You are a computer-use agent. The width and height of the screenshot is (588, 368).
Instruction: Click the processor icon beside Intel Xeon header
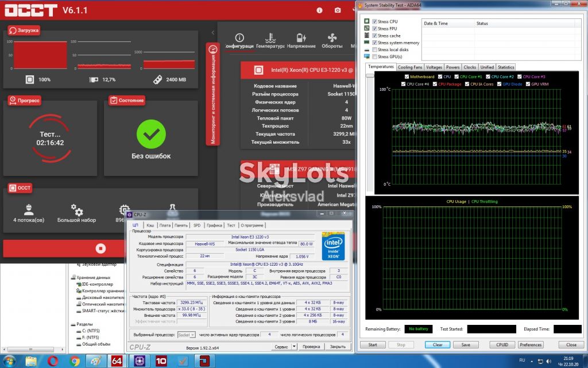pyautogui.click(x=258, y=70)
